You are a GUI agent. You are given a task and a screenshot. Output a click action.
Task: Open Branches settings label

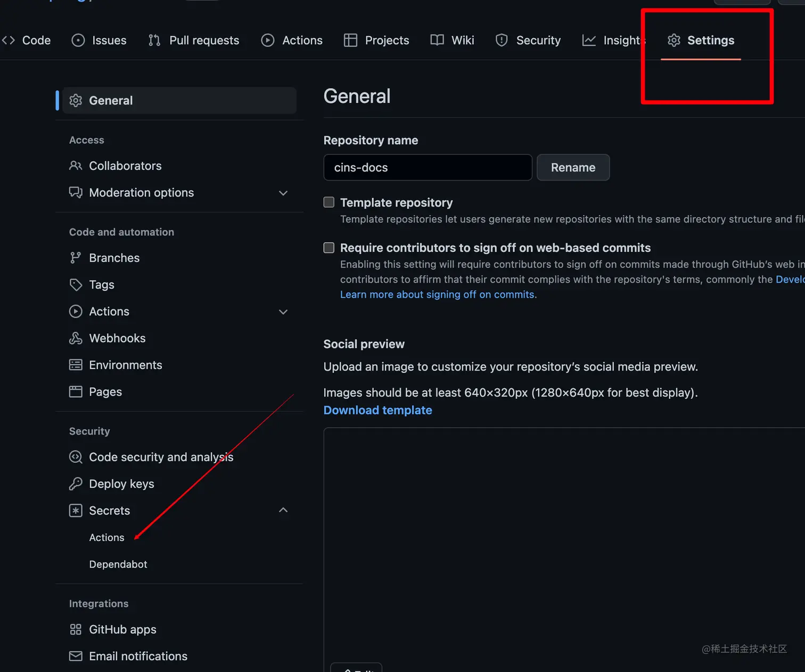pyautogui.click(x=114, y=258)
